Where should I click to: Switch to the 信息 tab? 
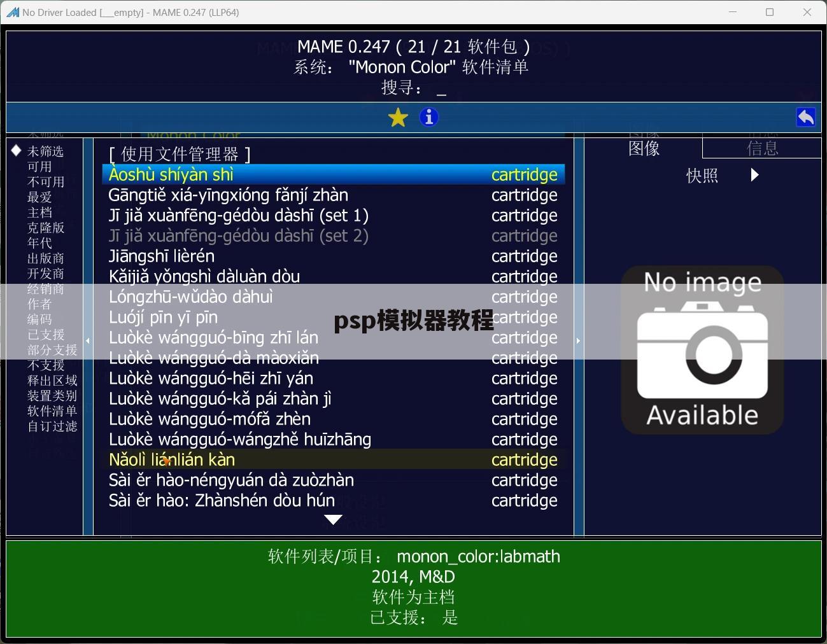762,148
